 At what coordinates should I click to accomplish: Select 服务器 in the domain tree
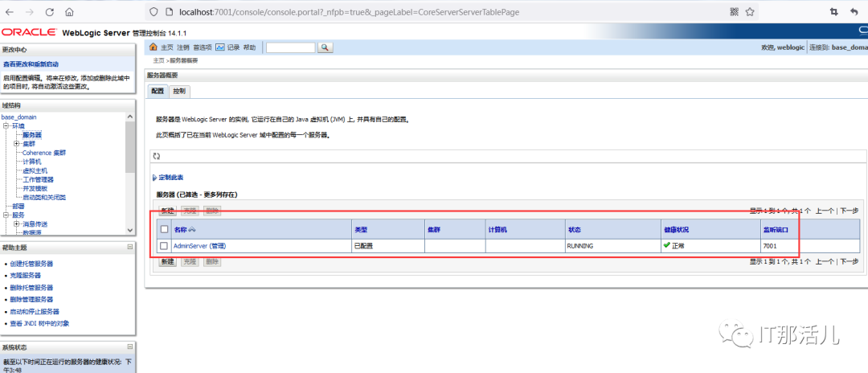tap(32, 135)
